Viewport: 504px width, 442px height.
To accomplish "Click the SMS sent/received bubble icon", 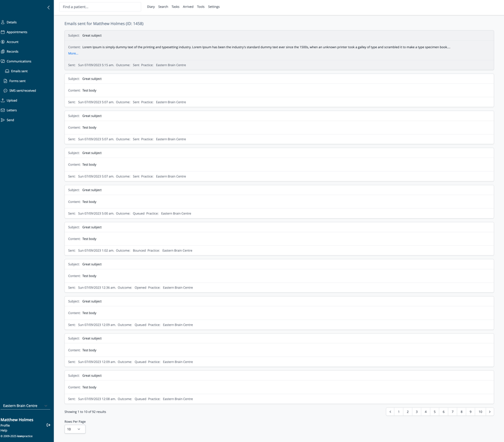I will pyautogui.click(x=5, y=90).
